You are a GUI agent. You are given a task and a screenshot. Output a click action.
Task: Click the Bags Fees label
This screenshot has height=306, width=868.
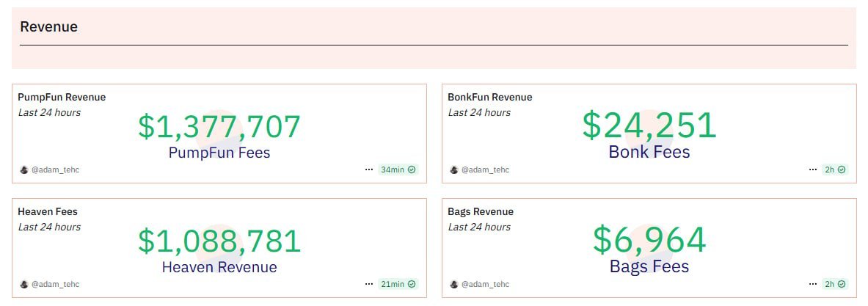(649, 266)
